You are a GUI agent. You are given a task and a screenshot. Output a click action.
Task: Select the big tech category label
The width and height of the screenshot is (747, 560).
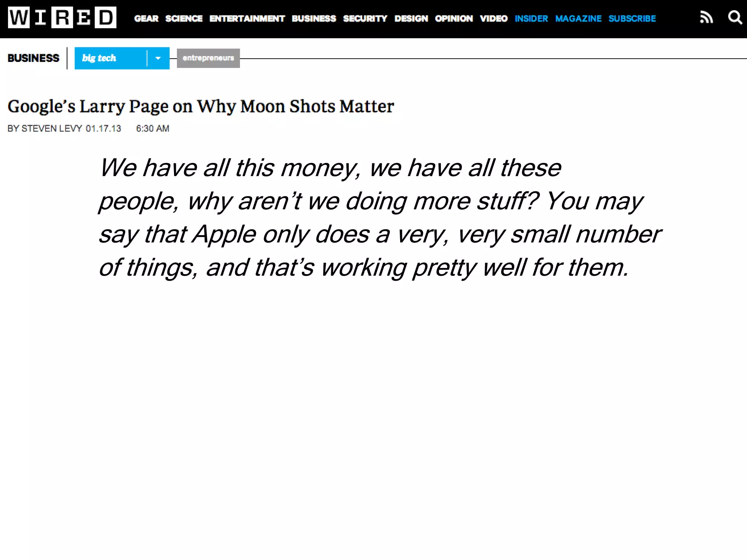99,58
